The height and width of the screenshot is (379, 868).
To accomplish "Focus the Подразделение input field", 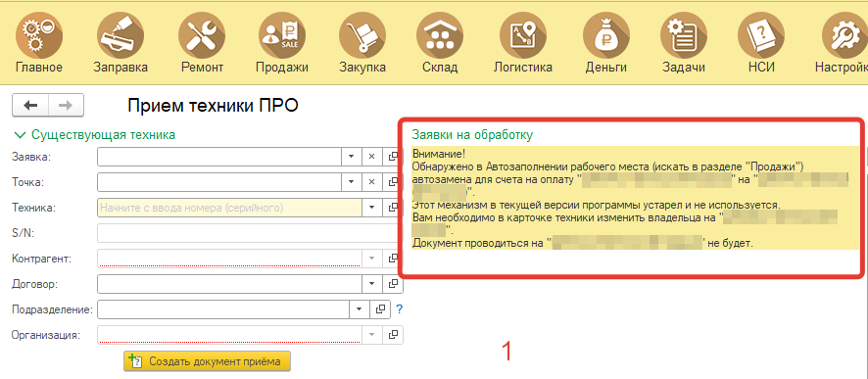I will coord(223,309).
